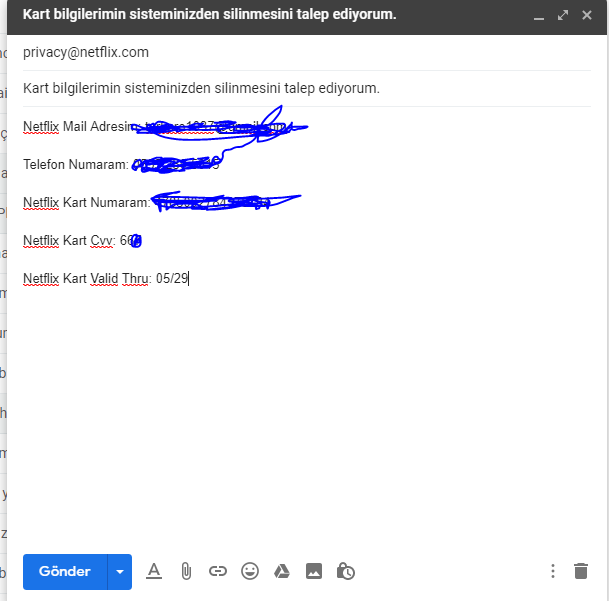Click the compose window title bar text
The height and width of the screenshot is (601, 609).
click(209, 14)
